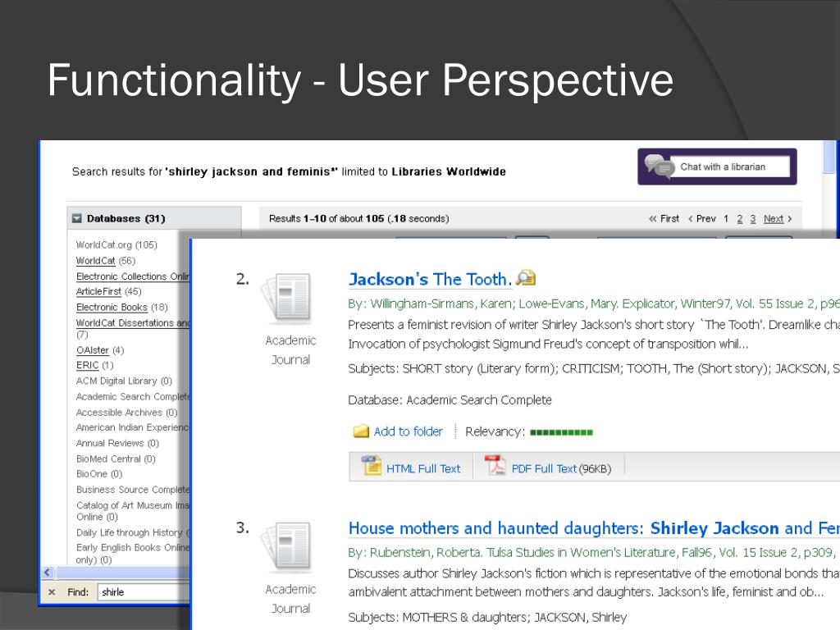Click the Academic Journal icon for result 2
840x630 pixels.
[287, 297]
